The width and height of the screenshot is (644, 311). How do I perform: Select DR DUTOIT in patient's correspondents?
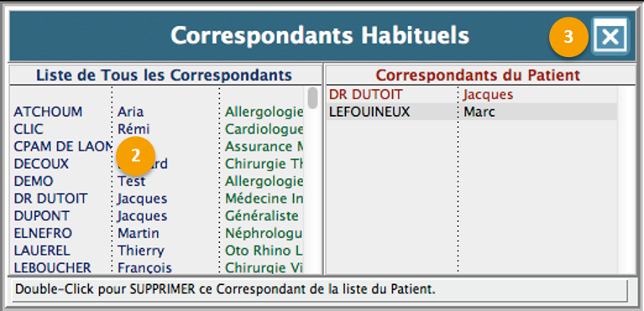[365, 95]
